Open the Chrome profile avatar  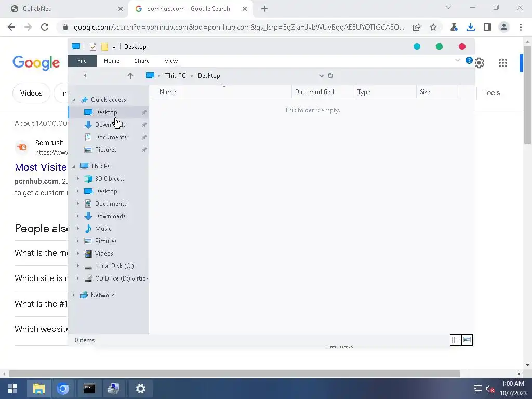(x=504, y=27)
